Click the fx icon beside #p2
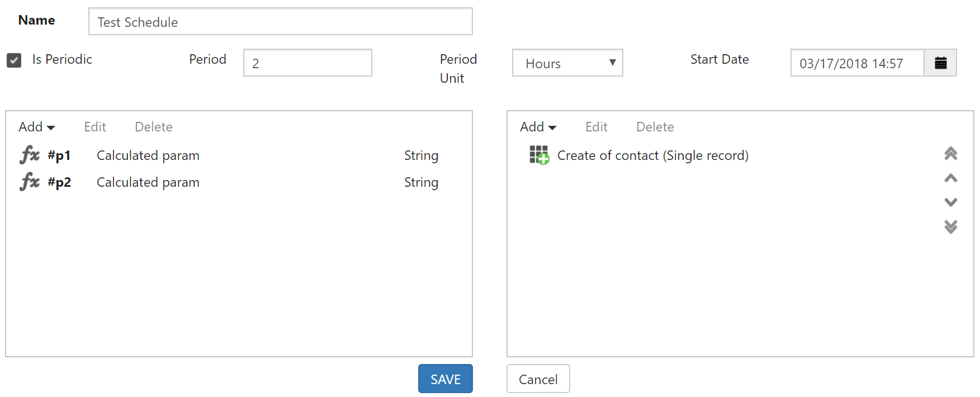This screenshot has height=397, width=980. [x=30, y=182]
